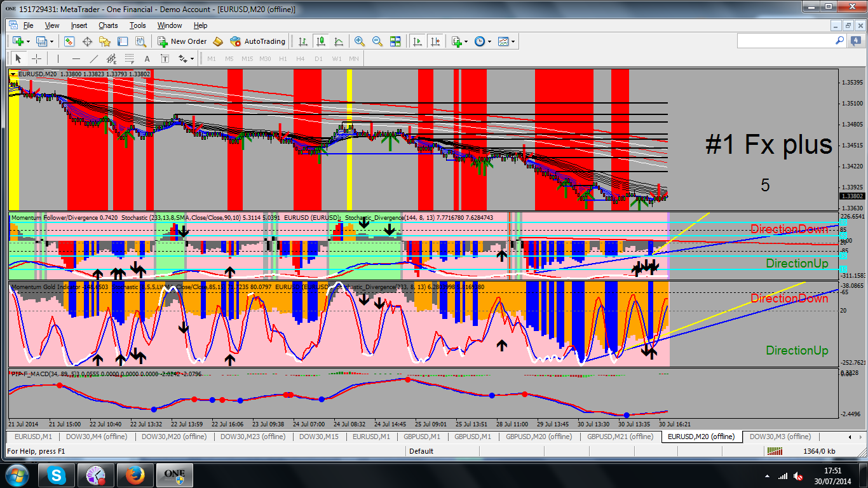Viewport: 868px width, 488px height.
Task: Open the View menu
Action: tap(52, 25)
